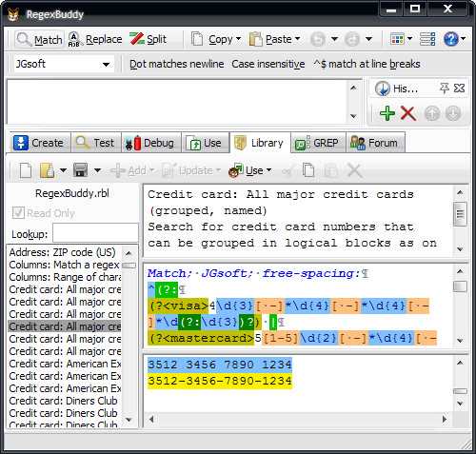This screenshot has width=476, height=454.
Task: Click the History move down arrow
Action: (x=453, y=113)
